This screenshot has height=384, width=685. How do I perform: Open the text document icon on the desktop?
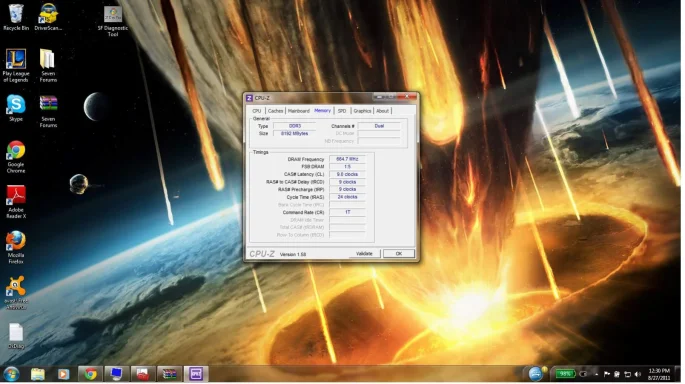tap(16, 336)
